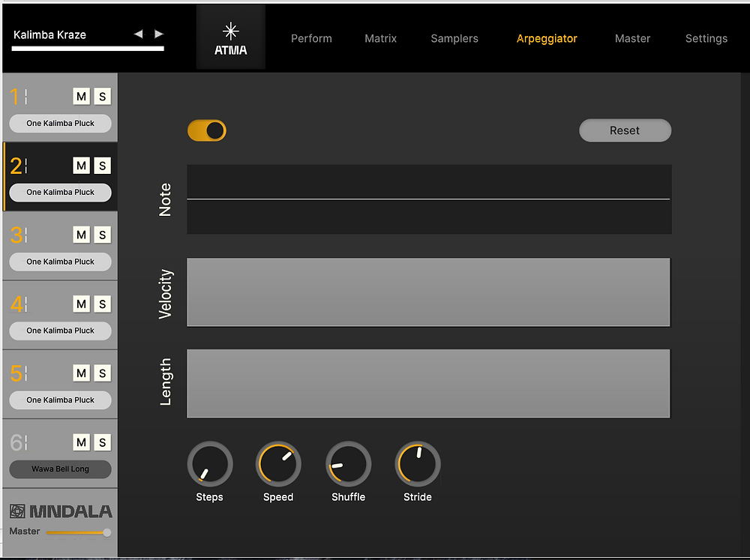Click inside the Note sequence lane
750x560 pixels.
click(x=429, y=199)
